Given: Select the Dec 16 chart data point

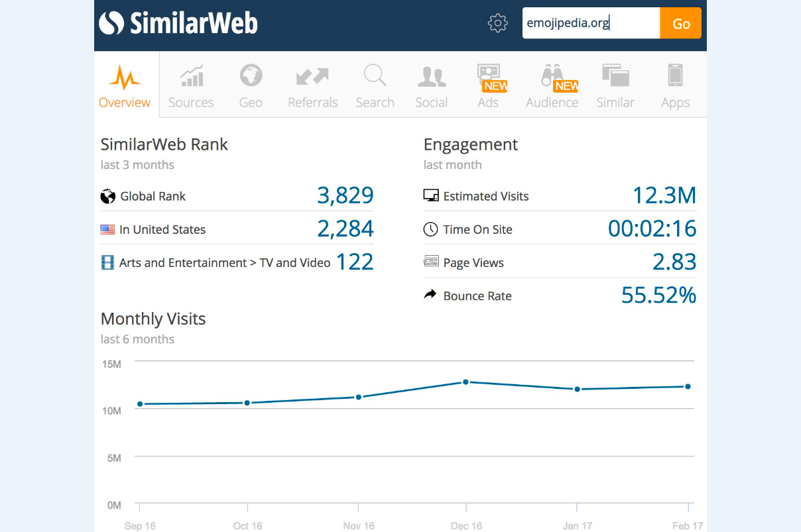Looking at the screenshot, I should pos(466,382).
